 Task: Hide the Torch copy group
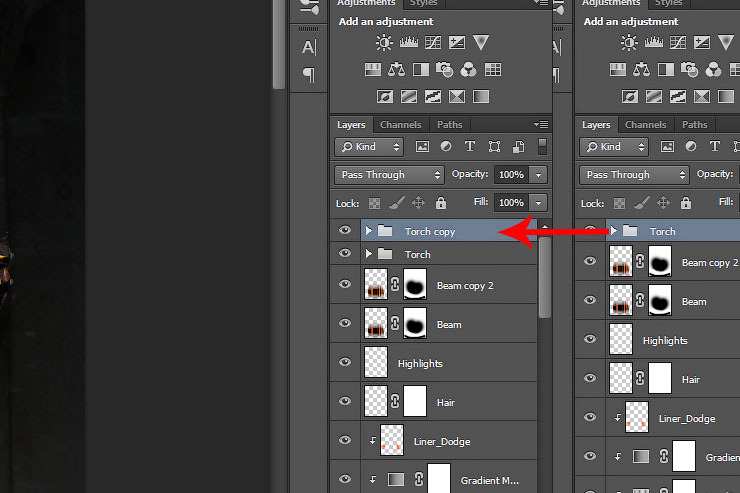(x=345, y=231)
